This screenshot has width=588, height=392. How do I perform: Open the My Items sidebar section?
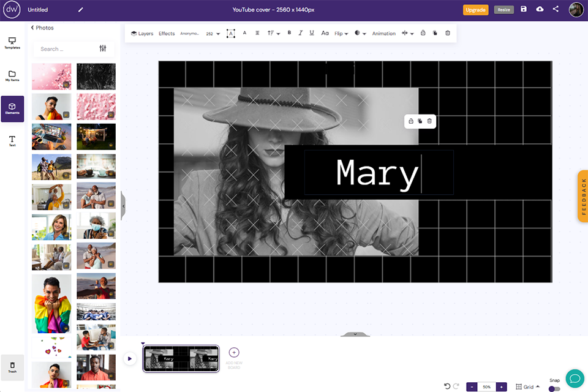[12, 75]
